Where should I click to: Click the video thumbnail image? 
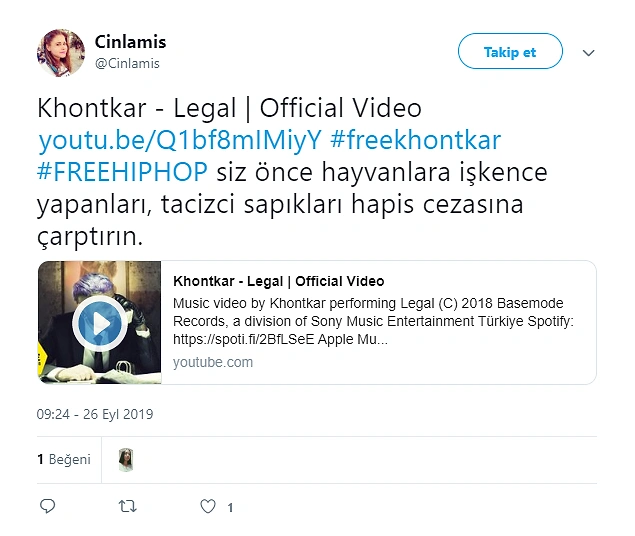(100, 322)
